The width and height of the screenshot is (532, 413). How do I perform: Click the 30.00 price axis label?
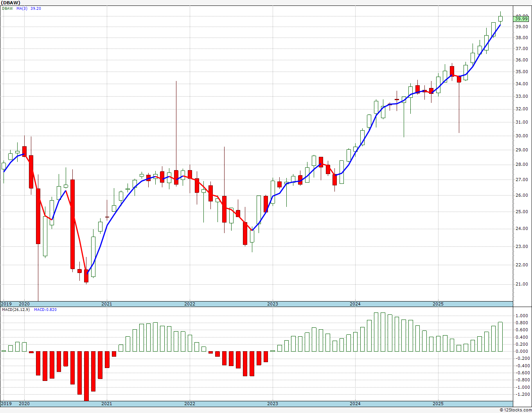pos(522,136)
